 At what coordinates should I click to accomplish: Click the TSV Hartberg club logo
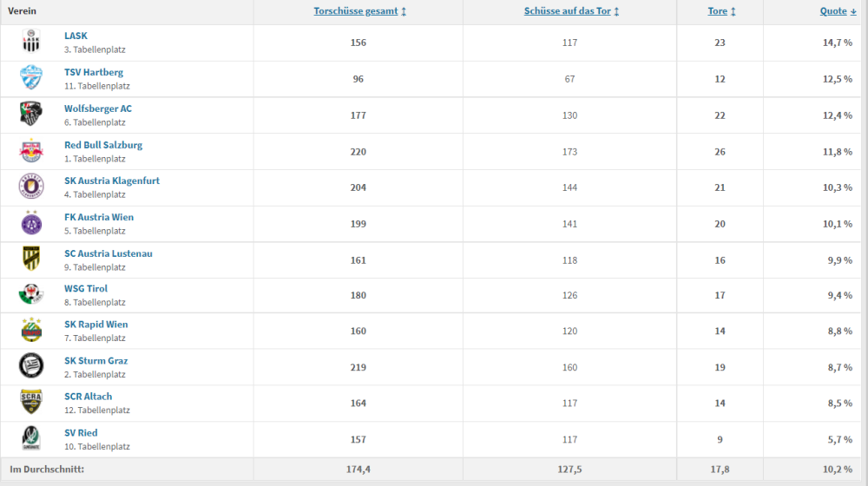(31, 78)
